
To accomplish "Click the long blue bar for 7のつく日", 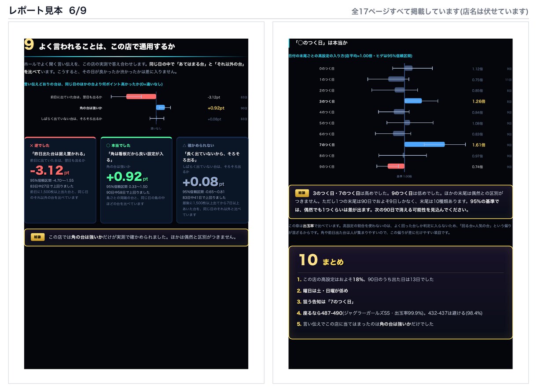I will pyautogui.click(x=424, y=144).
